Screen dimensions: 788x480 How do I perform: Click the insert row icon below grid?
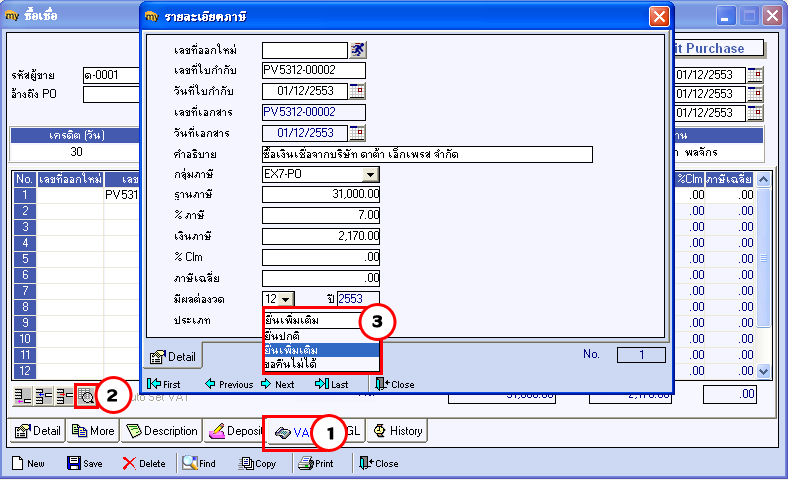(x=23, y=397)
